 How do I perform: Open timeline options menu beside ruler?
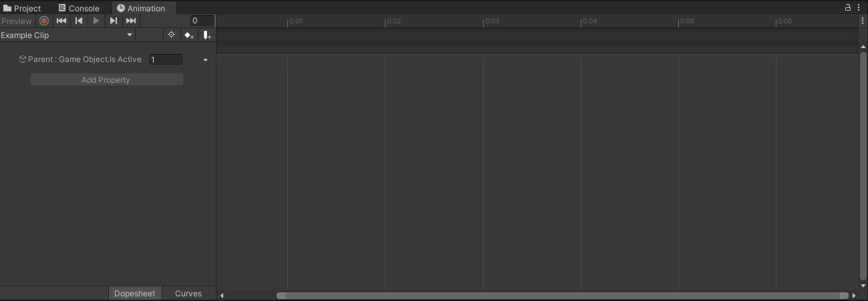[863, 21]
